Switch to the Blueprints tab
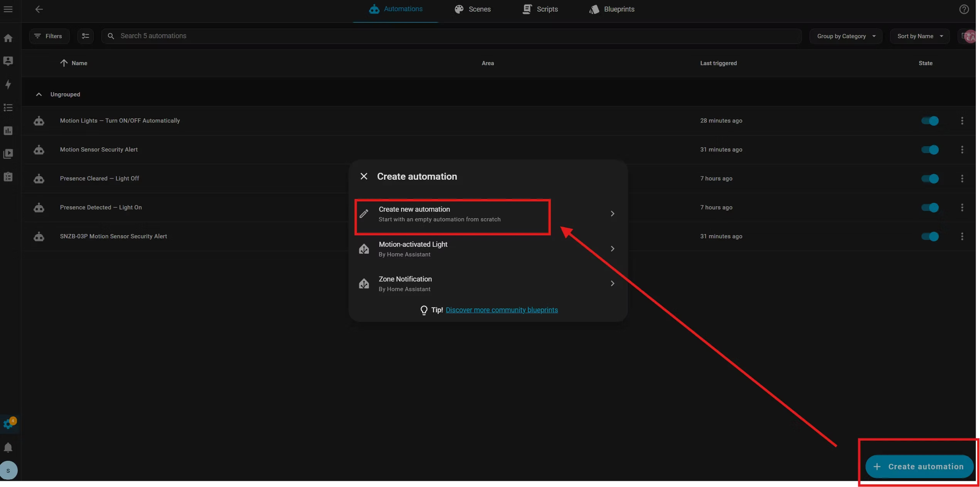This screenshot has height=487, width=980. click(612, 9)
